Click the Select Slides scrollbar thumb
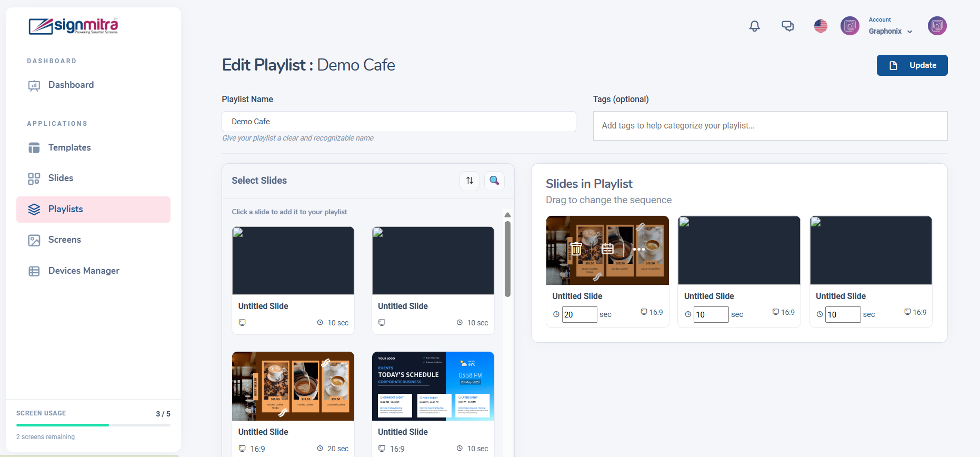The image size is (980, 457). [507, 259]
